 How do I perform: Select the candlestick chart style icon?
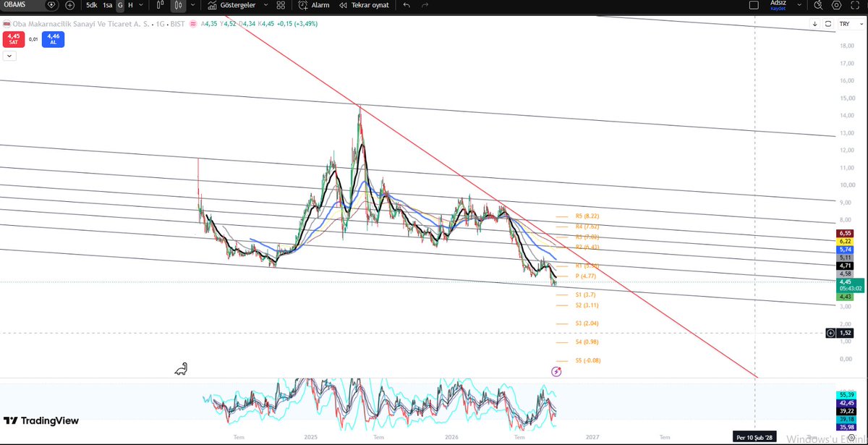point(178,5)
